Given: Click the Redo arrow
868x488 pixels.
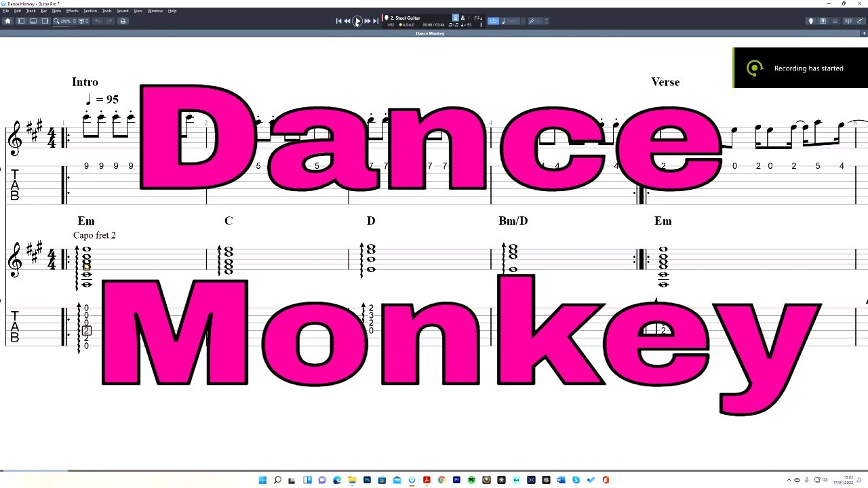Looking at the screenshot, I should click(110, 21).
